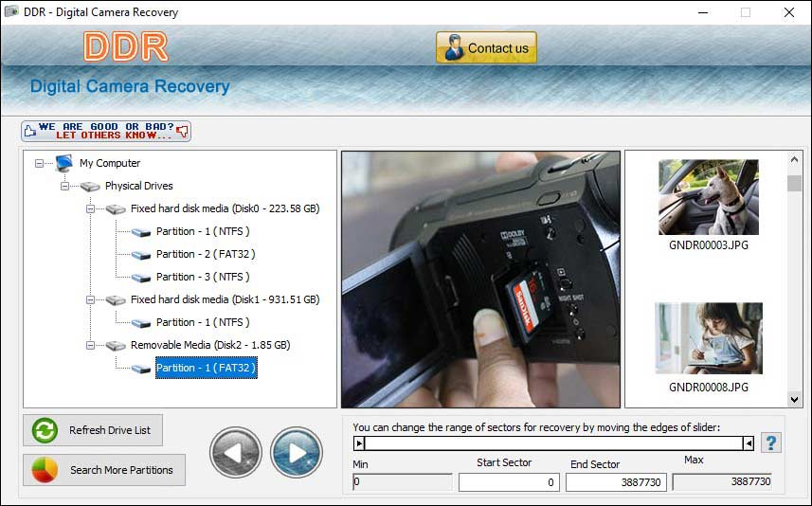This screenshot has width=812, height=506.
Task: Click the End Sector input field
Action: [x=616, y=482]
